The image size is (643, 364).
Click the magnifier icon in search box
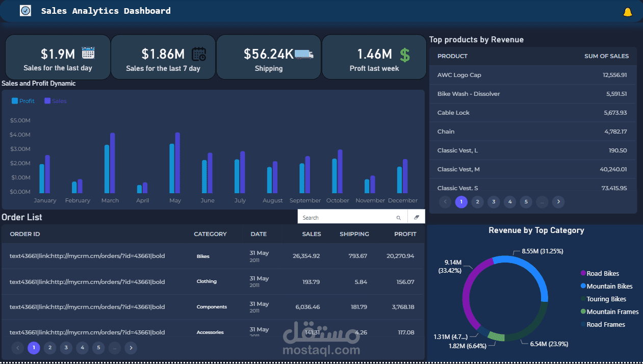[398, 218]
